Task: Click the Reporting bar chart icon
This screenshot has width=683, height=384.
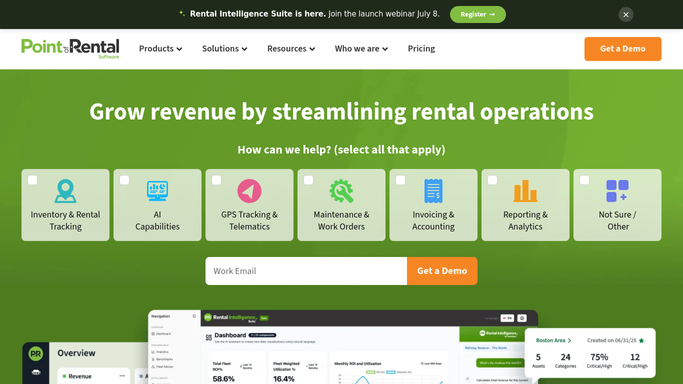Action: 525,191
